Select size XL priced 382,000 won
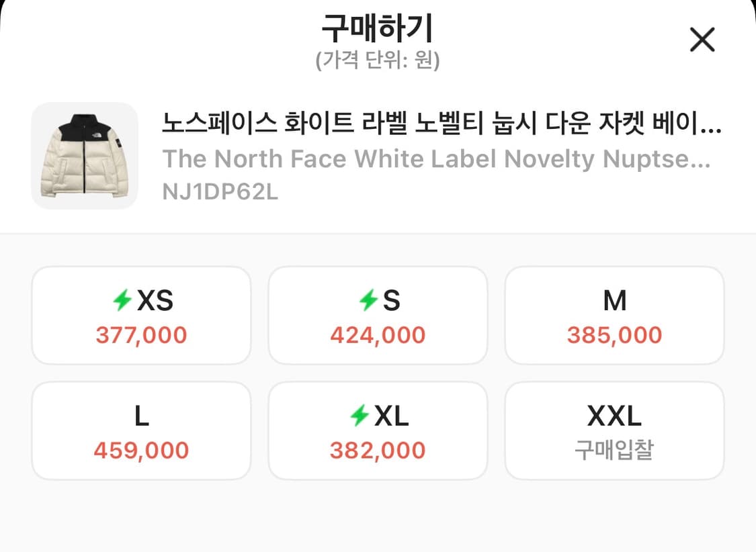 tap(378, 430)
